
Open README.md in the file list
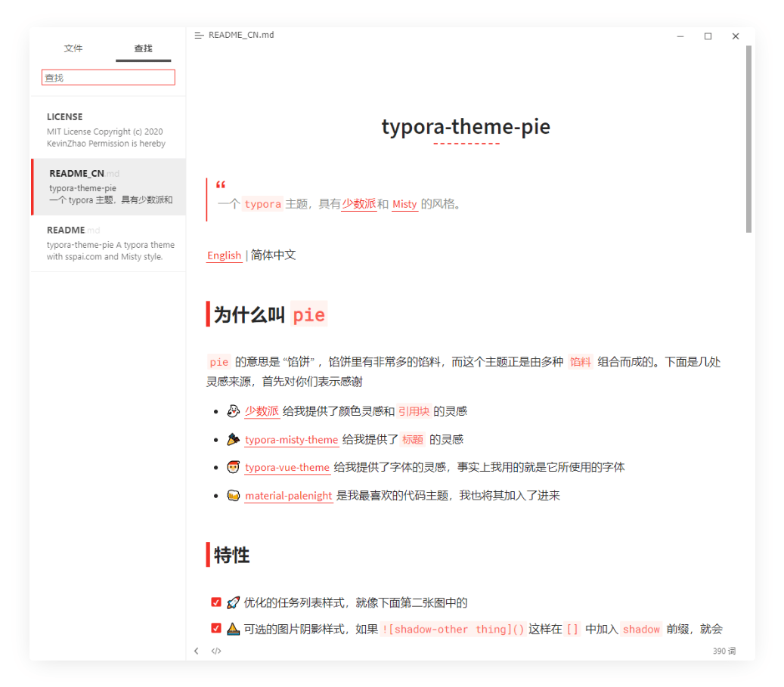(108, 243)
